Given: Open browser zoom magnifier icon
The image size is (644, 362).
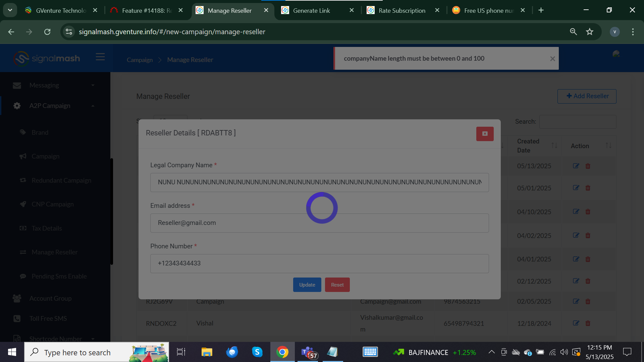Looking at the screenshot, I should point(573,32).
